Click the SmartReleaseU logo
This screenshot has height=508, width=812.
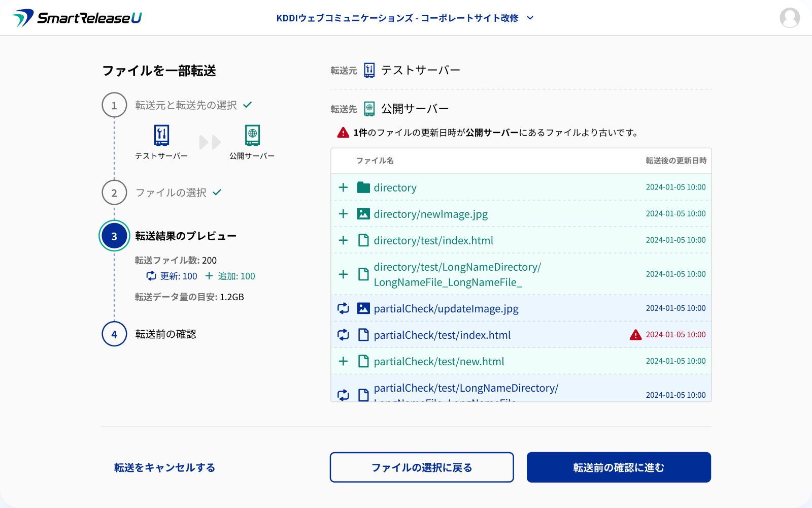[77, 18]
